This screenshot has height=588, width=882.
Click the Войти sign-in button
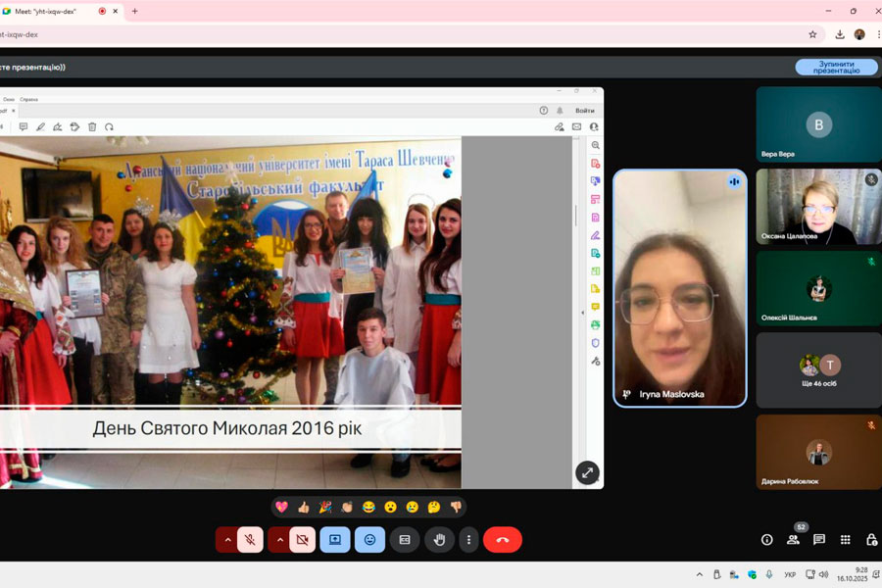585,111
